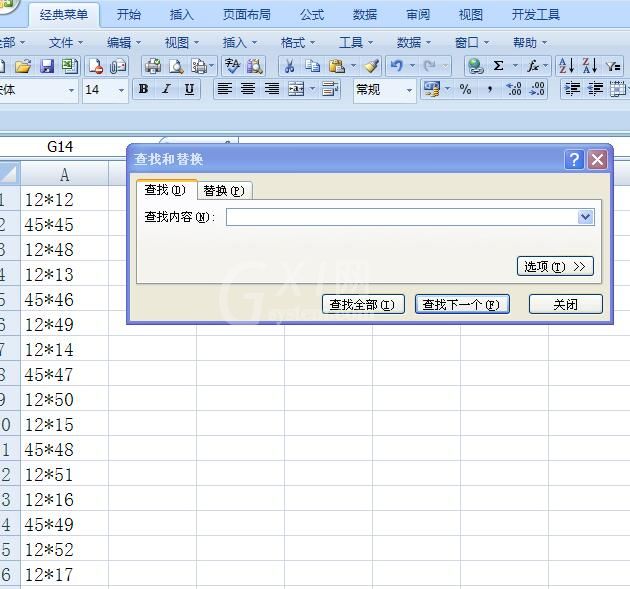Toggle underline formatting
This screenshot has height=589, width=630.
click(189, 89)
